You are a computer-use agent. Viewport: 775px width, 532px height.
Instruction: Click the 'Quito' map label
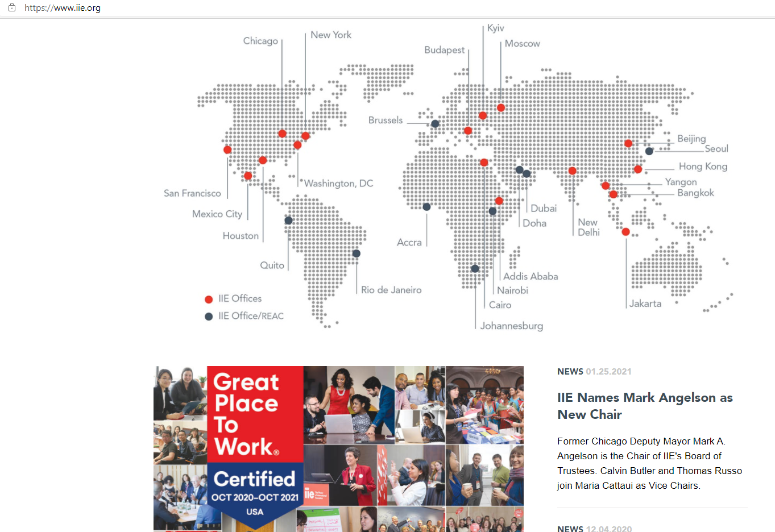point(272,265)
